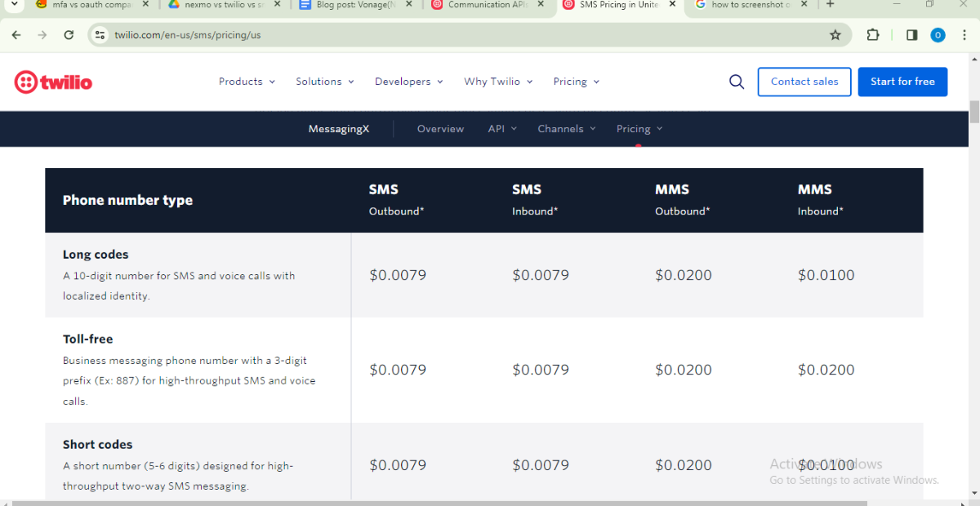Bookmark this page with the star icon
This screenshot has height=506, width=980.
[x=835, y=35]
